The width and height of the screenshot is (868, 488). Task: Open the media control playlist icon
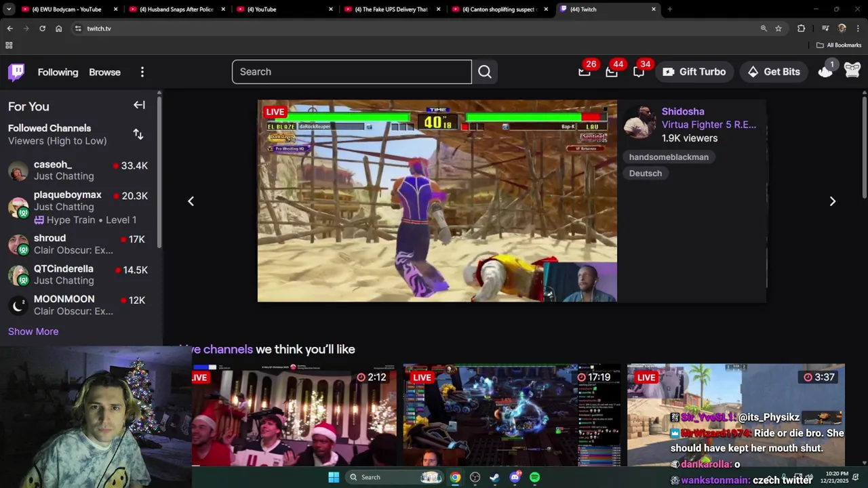tap(825, 28)
